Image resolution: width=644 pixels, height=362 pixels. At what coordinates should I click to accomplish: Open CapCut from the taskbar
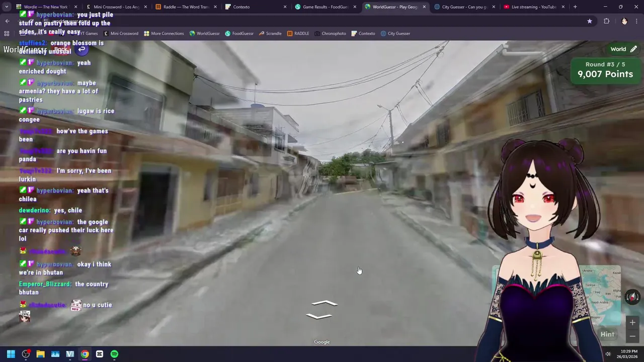[100, 354]
